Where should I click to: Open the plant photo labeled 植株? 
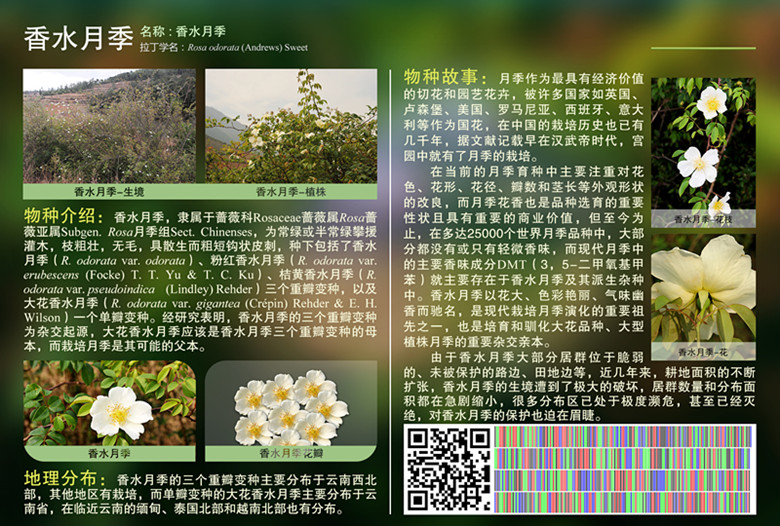[x=291, y=125]
